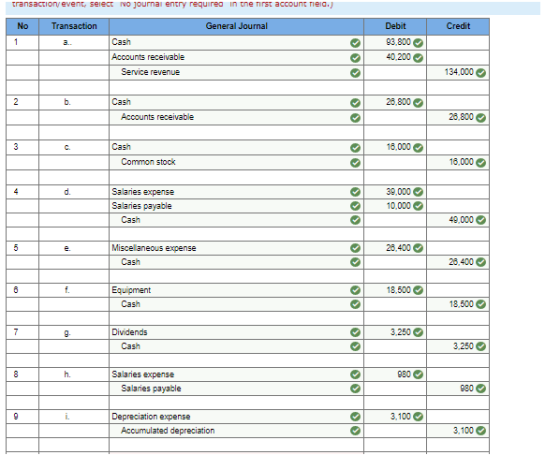Click the checkmark next to debit 18,500

pyautogui.click(x=418, y=290)
